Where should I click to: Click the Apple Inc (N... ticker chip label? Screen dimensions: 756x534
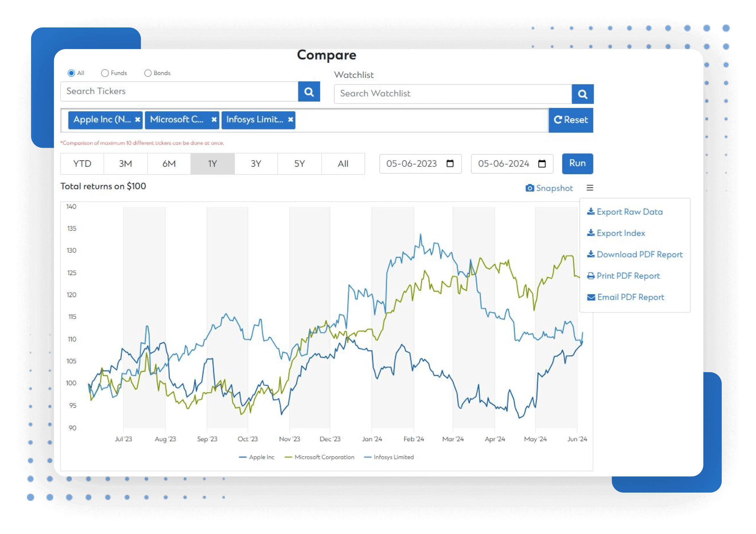[102, 119]
